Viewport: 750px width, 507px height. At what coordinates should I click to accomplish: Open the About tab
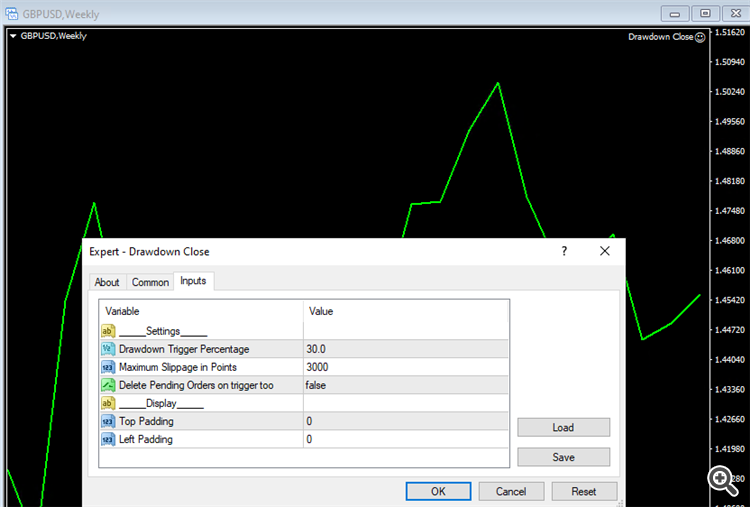107,282
